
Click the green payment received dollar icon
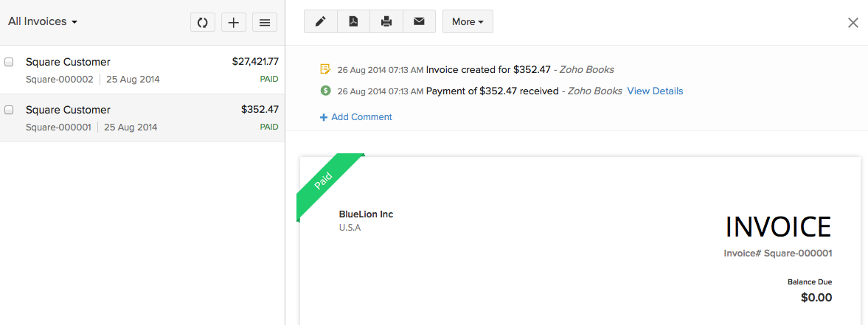325,91
